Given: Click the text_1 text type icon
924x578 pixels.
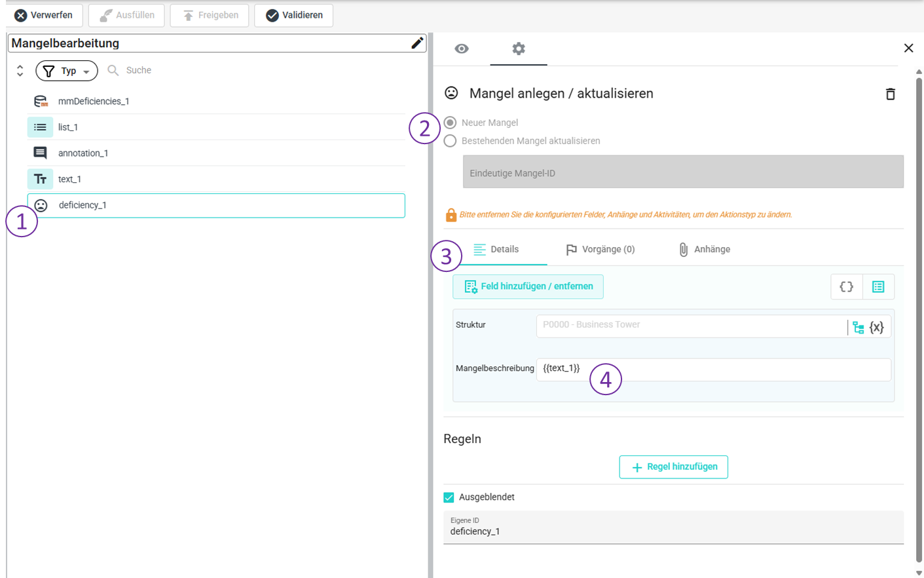Looking at the screenshot, I should (x=40, y=179).
